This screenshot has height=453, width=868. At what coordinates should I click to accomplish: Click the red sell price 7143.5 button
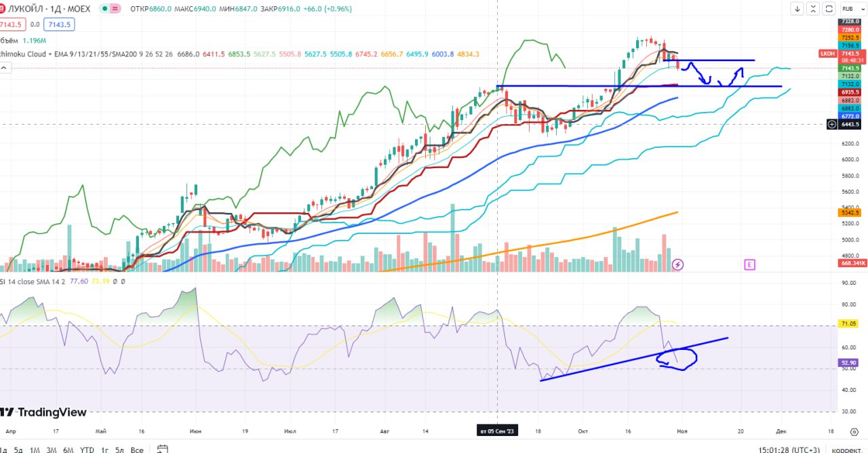coord(12,24)
